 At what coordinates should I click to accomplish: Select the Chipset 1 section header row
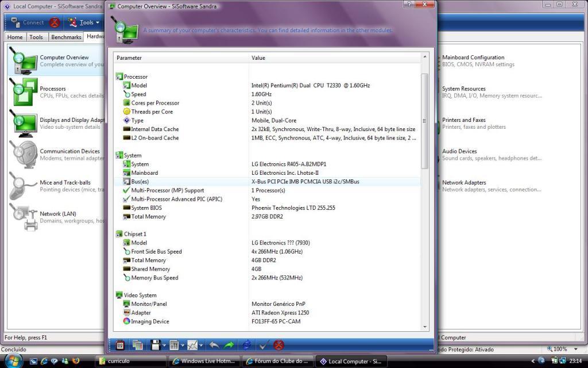point(268,234)
